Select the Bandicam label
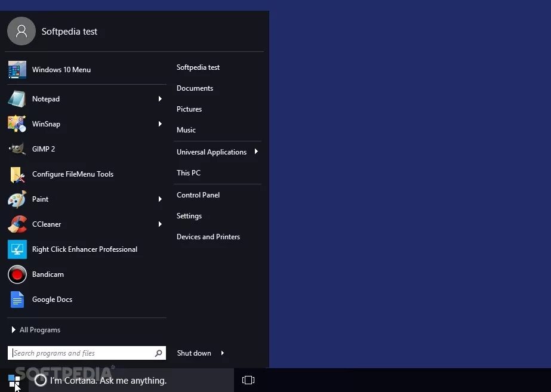 click(x=48, y=274)
